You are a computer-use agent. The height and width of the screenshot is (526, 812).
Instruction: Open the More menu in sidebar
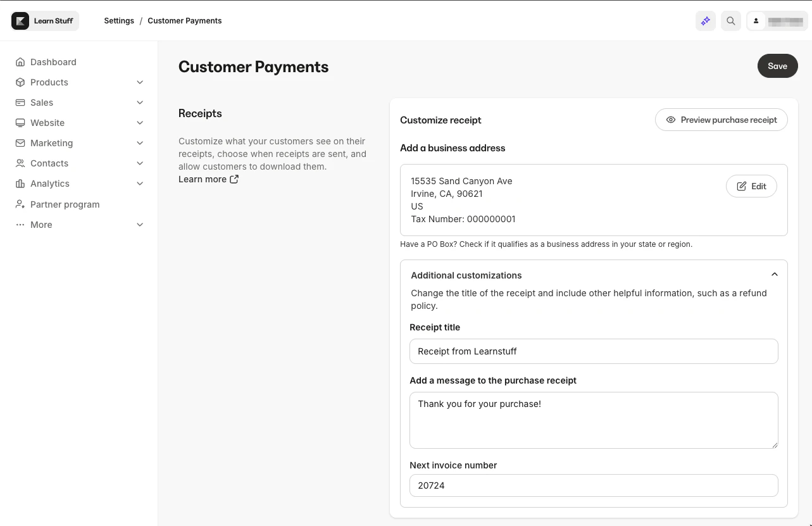(41, 224)
